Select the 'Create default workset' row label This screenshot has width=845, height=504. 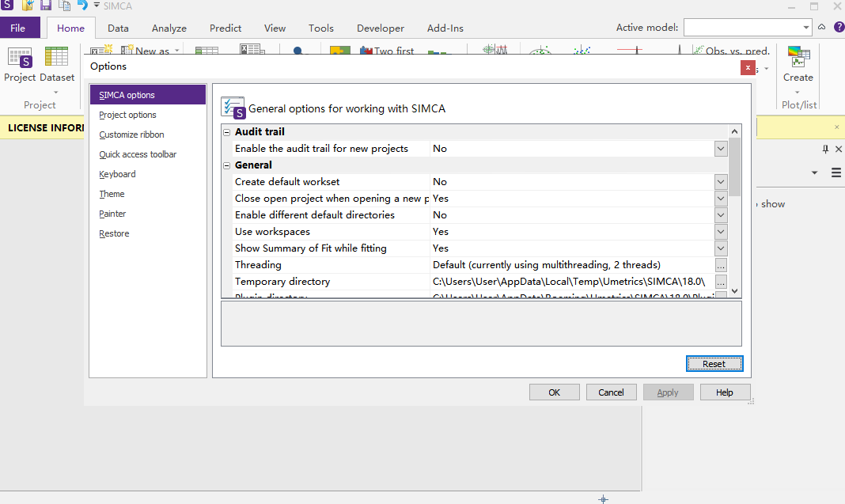tap(287, 182)
